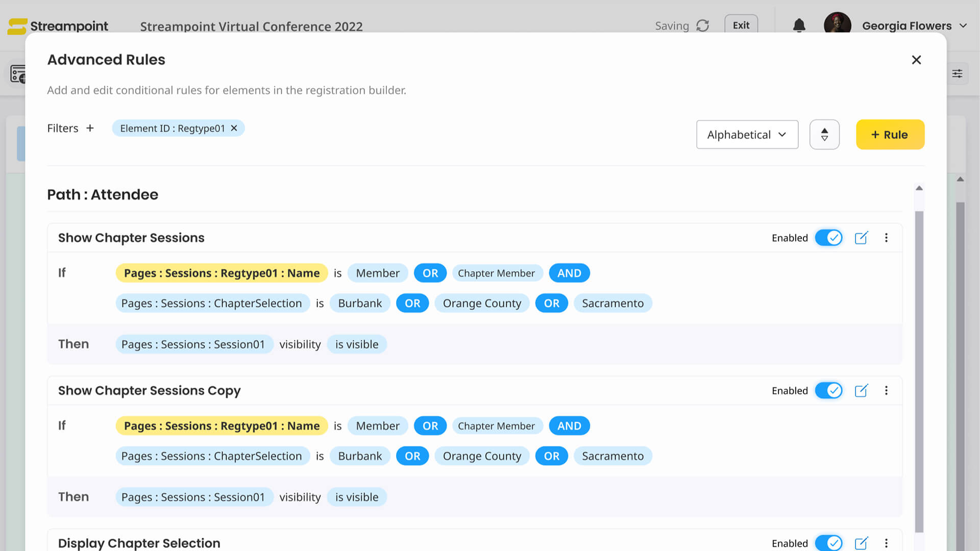
Task: Toggle off Show Chapter Sessions Copy rule
Action: click(828, 391)
